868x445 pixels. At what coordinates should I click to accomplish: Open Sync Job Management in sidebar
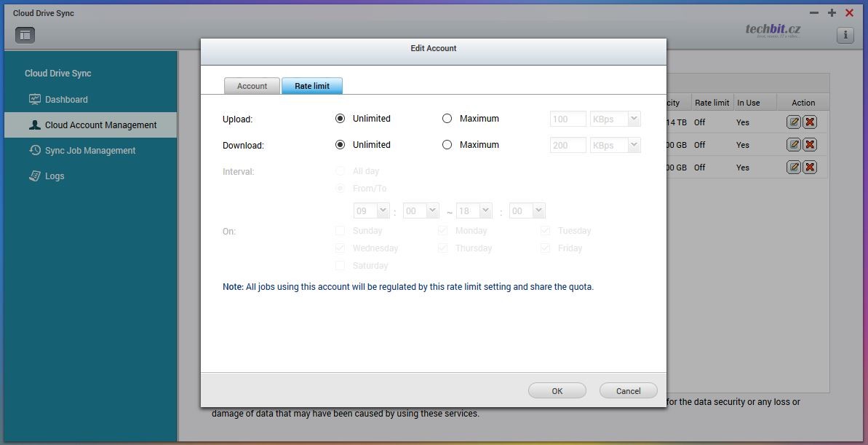tap(90, 151)
